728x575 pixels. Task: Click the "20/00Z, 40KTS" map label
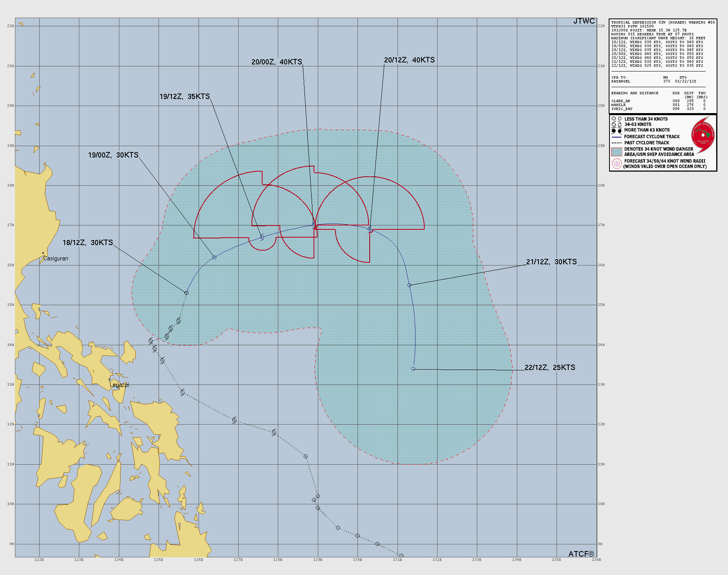pyautogui.click(x=277, y=62)
